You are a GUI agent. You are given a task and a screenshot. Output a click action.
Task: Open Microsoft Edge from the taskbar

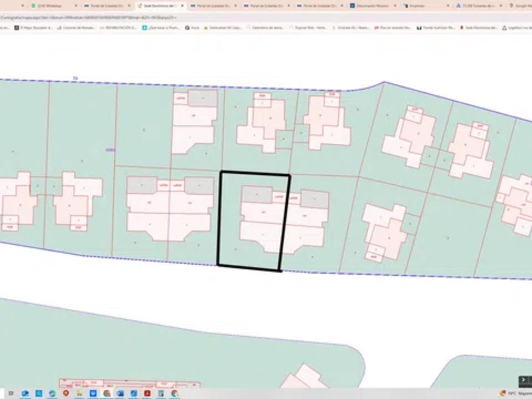[x=52, y=394]
